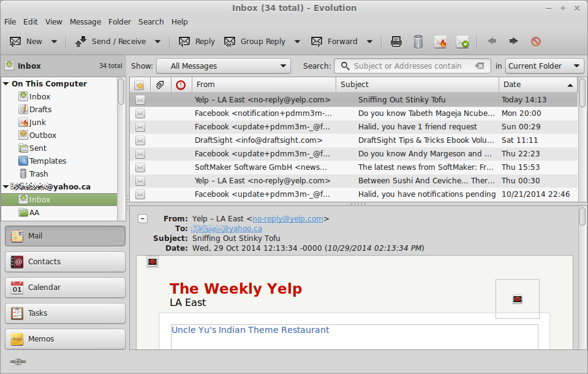This screenshot has height=374, width=588.
Task: Switch to the Calendar view
Action: pos(66,288)
